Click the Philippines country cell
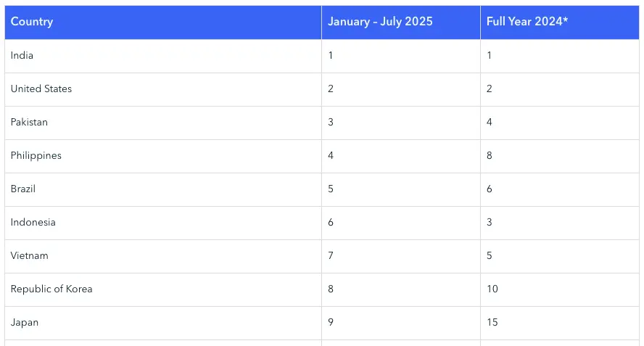 pos(163,156)
